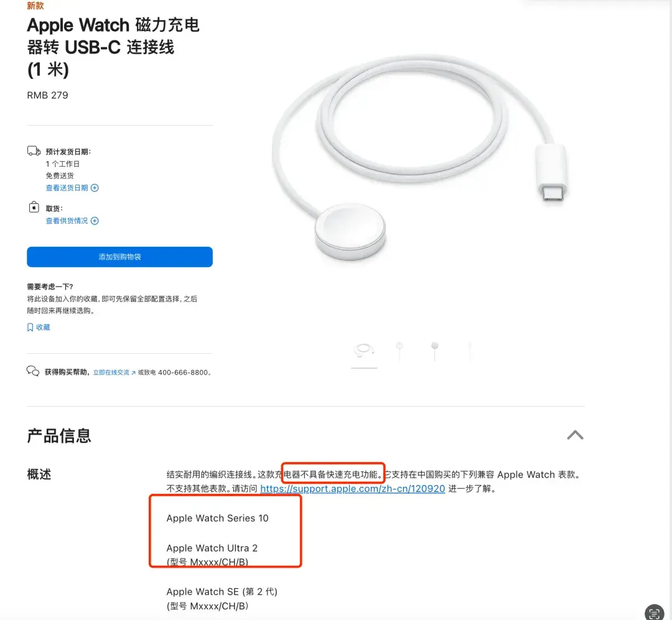Click the main charger cable product image
Viewport: 672px width, 620px height.
click(x=419, y=158)
